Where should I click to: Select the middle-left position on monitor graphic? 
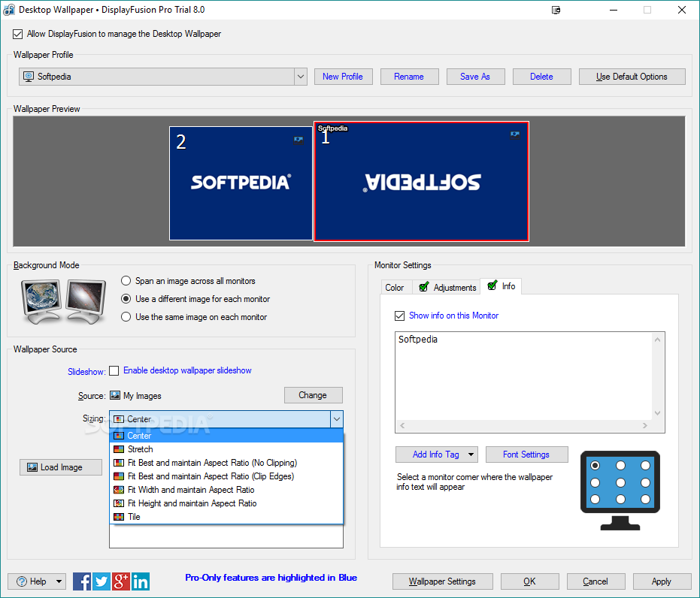pyautogui.click(x=595, y=482)
